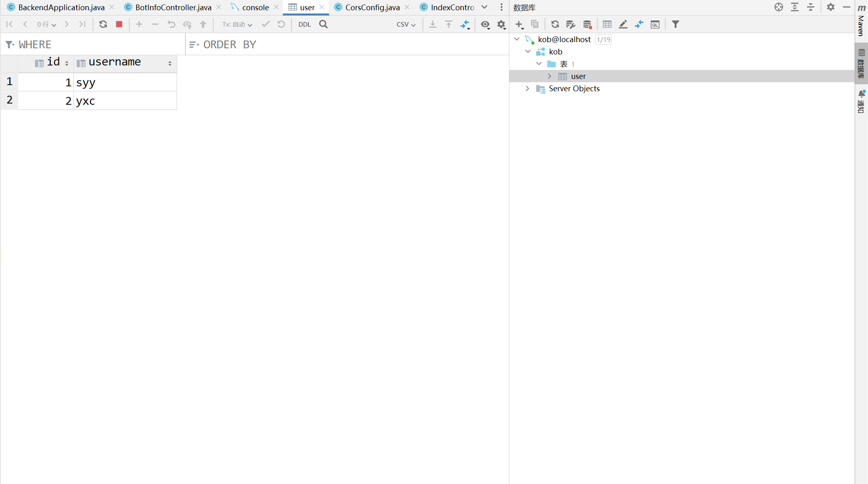Select the cell containing yxc
The height and width of the screenshot is (484, 868).
[x=125, y=101]
